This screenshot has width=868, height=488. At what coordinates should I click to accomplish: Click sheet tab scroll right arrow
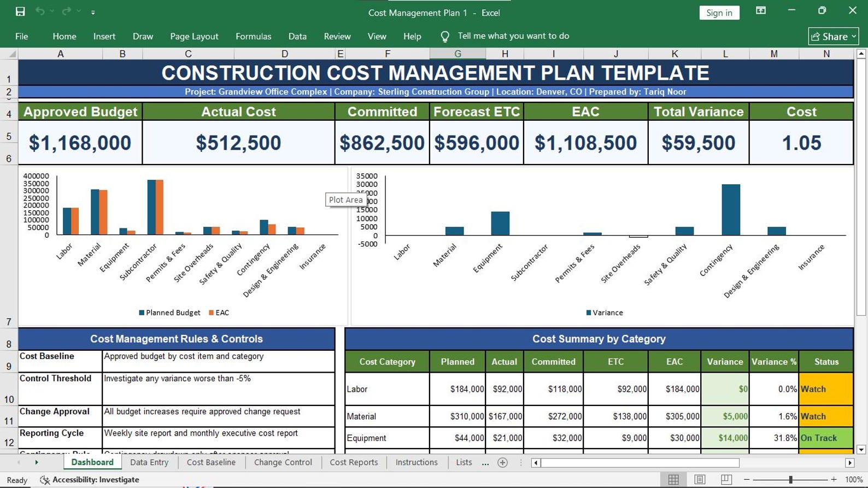click(x=37, y=462)
